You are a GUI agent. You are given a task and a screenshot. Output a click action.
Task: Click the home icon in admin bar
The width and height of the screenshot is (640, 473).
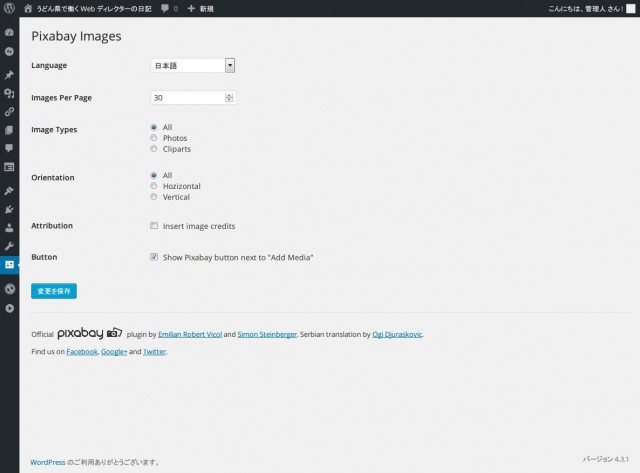coord(28,9)
